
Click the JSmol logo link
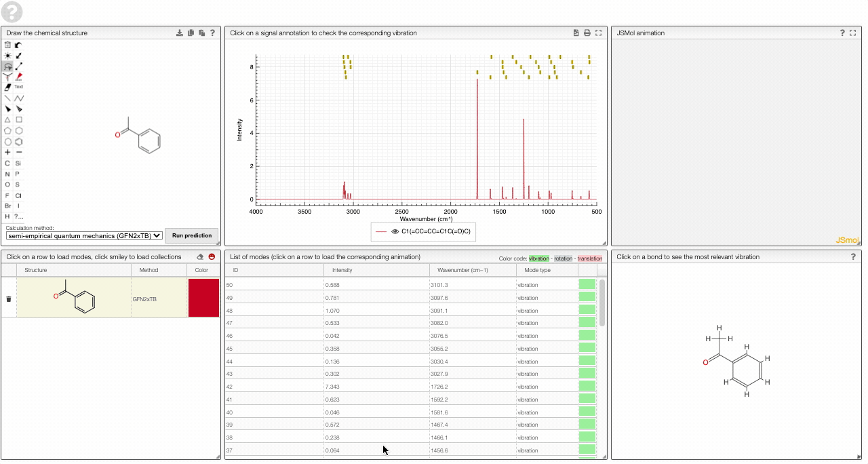847,239
